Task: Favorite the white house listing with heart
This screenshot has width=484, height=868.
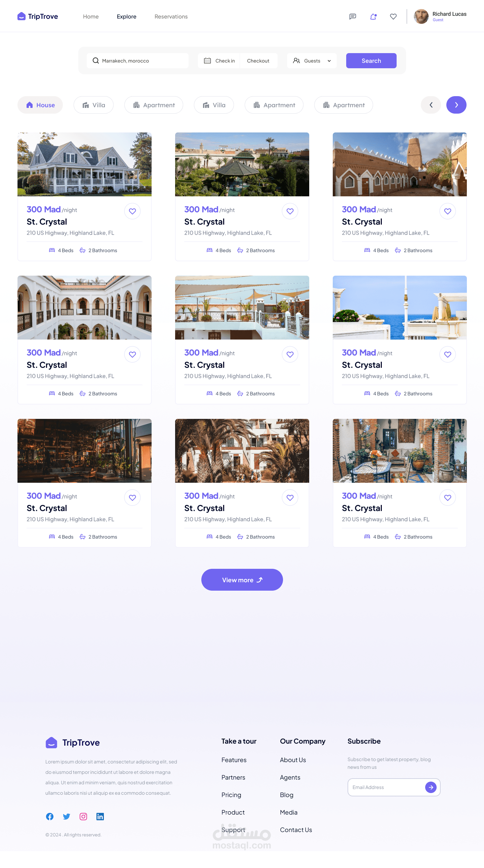Action: tap(132, 211)
